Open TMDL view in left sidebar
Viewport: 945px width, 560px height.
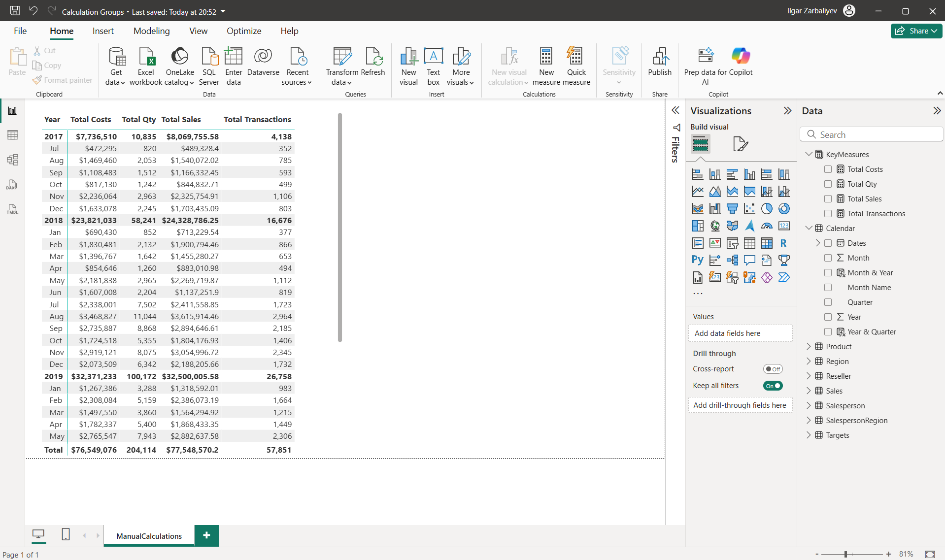click(12, 209)
